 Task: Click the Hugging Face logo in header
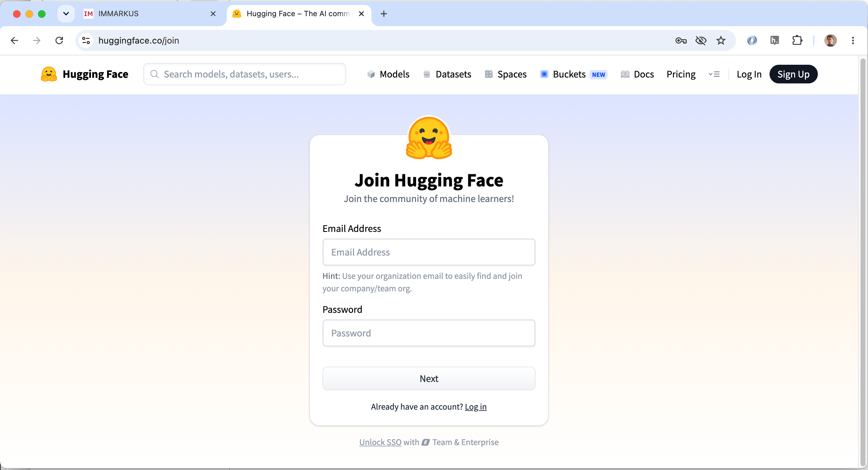pyautogui.click(x=84, y=74)
